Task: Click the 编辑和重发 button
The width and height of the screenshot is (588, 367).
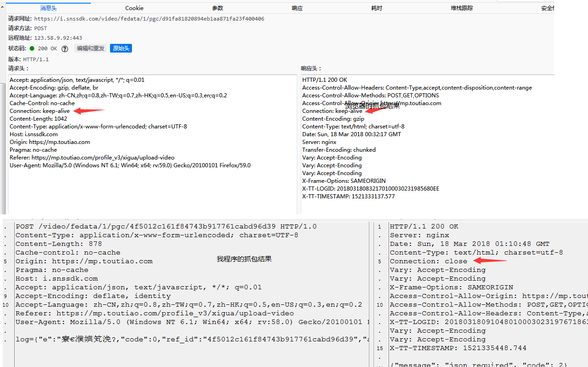Action: (x=90, y=48)
